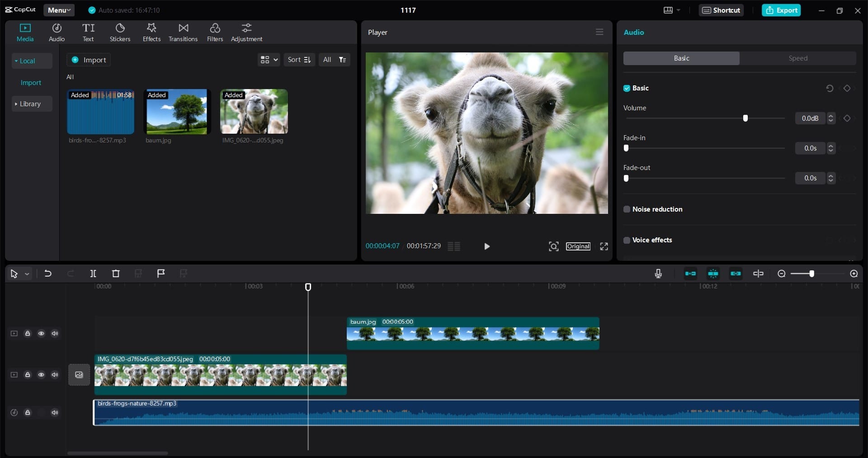Open the Stickers panel
868x458 pixels.
coord(120,33)
